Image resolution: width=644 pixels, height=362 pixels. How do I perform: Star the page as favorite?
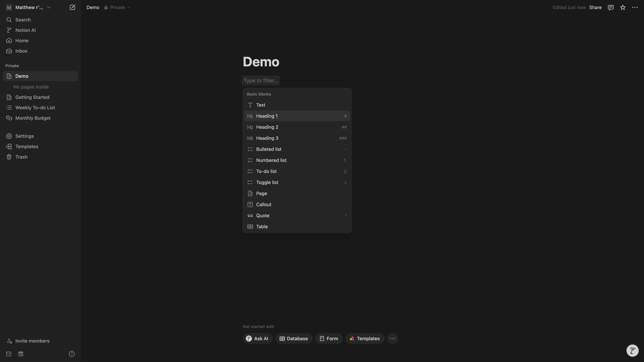tap(623, 8)
